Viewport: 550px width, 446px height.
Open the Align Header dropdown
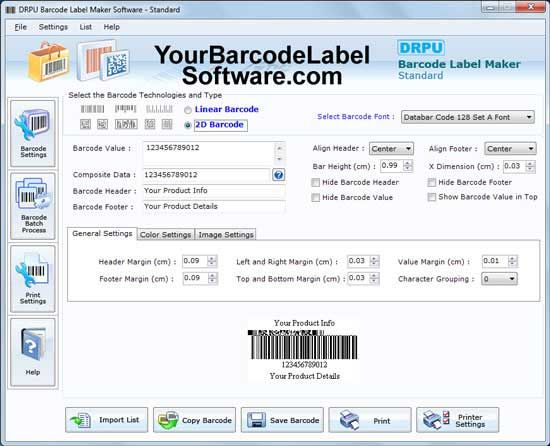[x=391, y=149]
